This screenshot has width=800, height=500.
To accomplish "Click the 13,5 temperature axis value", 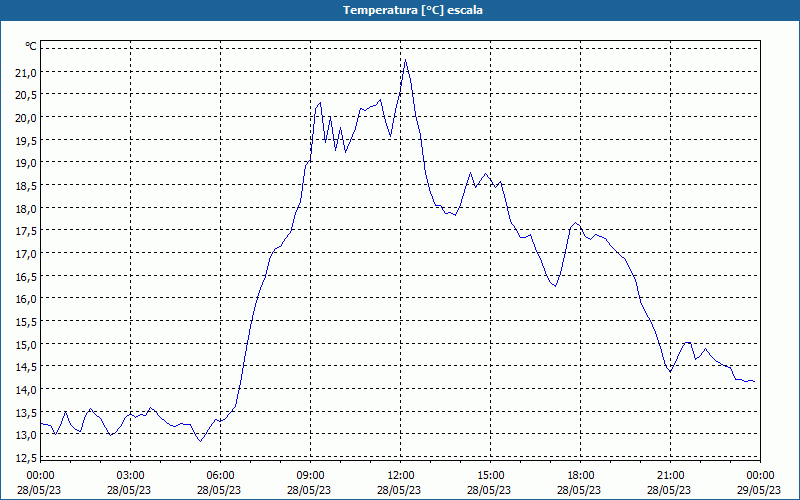I will tap(27, 412).
